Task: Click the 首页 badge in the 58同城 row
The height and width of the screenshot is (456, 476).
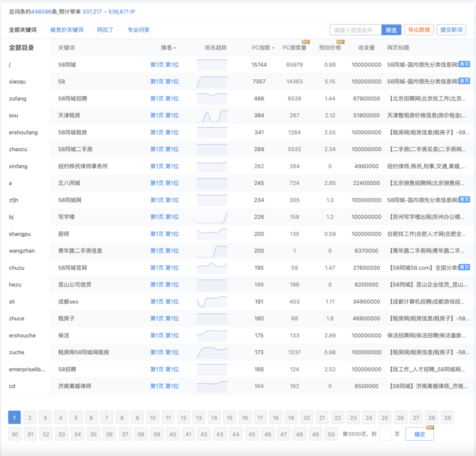Action: click(464, 64)
